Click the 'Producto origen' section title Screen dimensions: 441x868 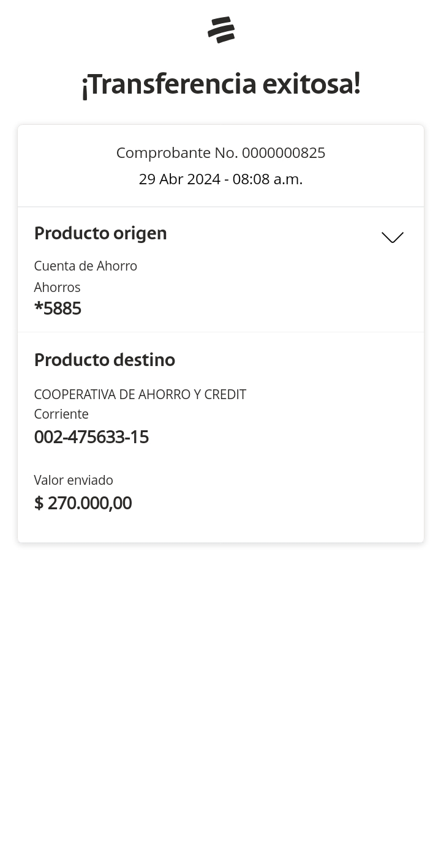click(x=100, y=233)
